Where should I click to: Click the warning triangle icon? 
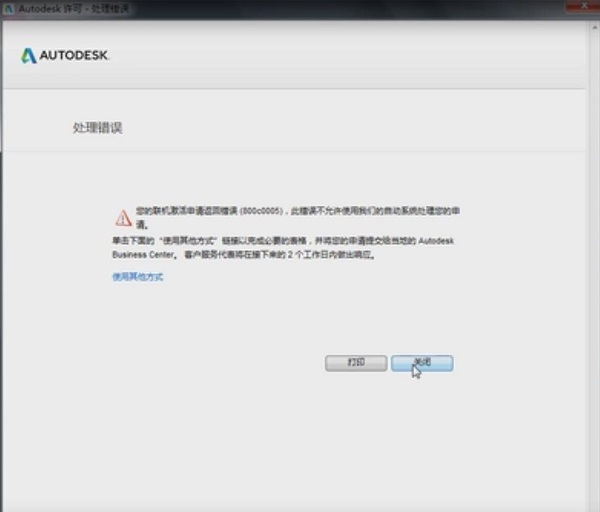[x=123, y=218]
